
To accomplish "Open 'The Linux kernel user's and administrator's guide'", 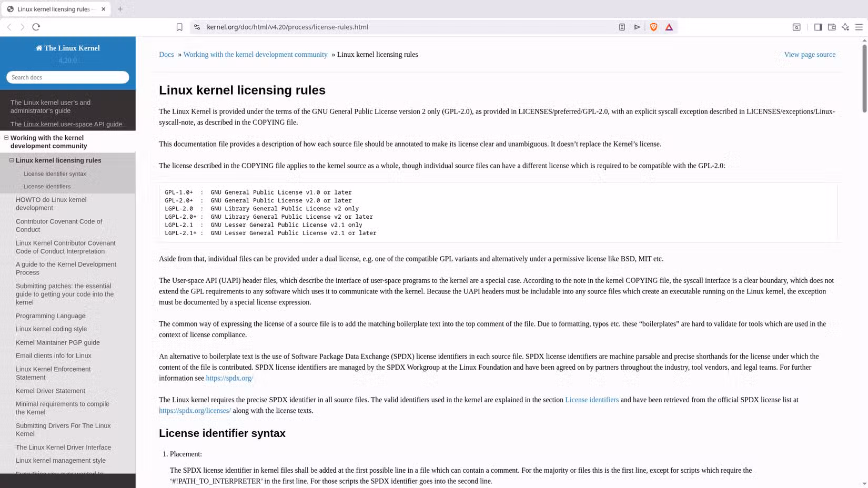I will click(51, 107).
